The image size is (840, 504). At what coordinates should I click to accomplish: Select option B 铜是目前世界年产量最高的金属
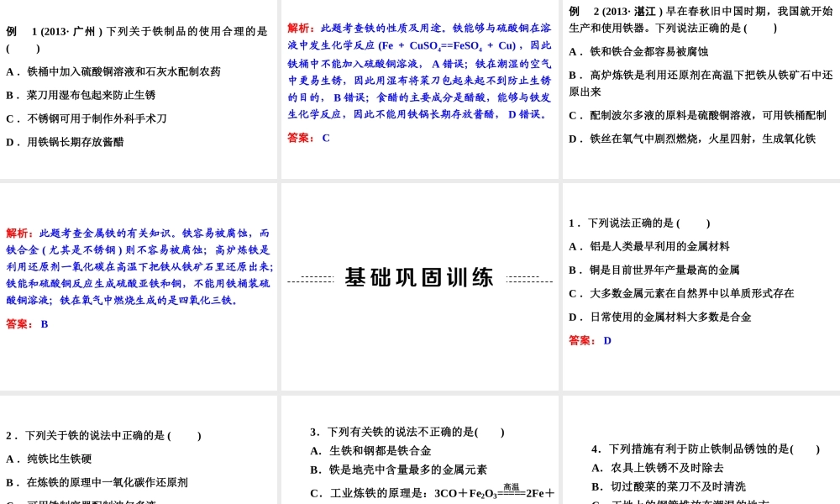[x=654, y=270]
